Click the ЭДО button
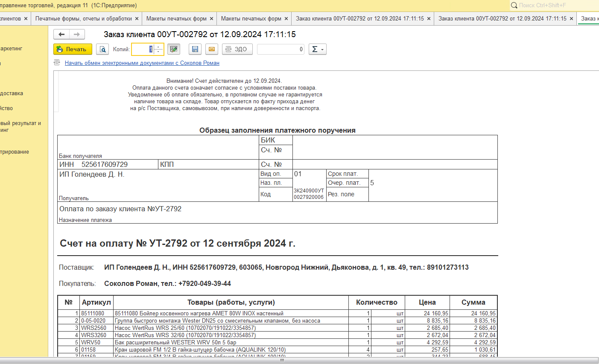 click(x=237, y=50)
